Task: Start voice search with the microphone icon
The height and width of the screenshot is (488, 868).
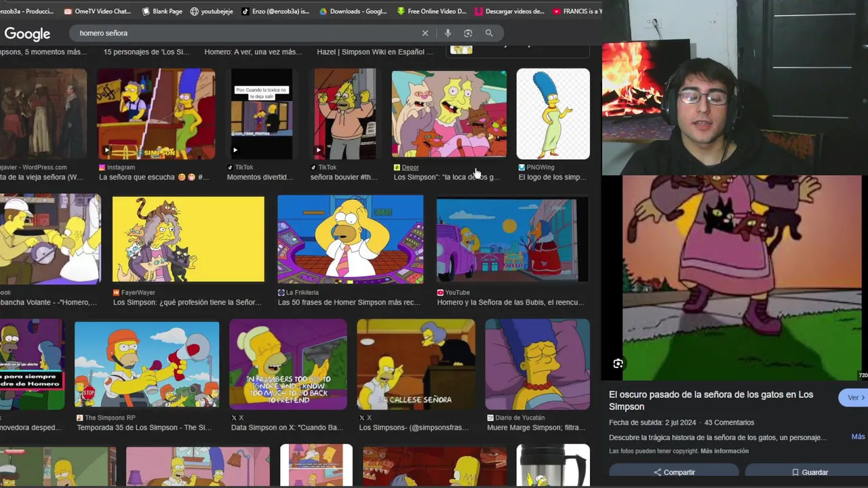Action: [448, 33]
